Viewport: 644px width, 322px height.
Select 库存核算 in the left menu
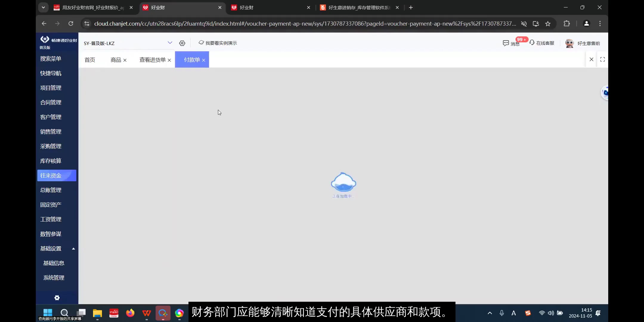click(51, 161)
